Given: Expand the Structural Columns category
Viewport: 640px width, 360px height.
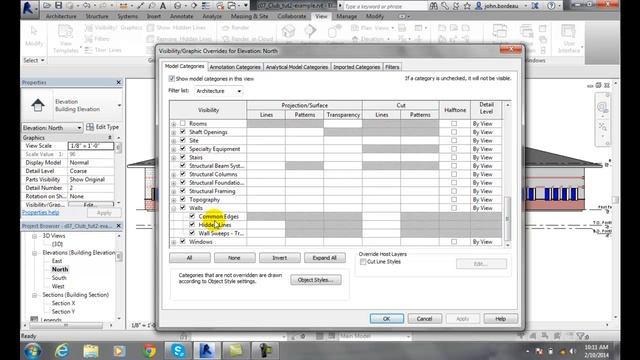Looking at the screenshot, I should point(174,175).
